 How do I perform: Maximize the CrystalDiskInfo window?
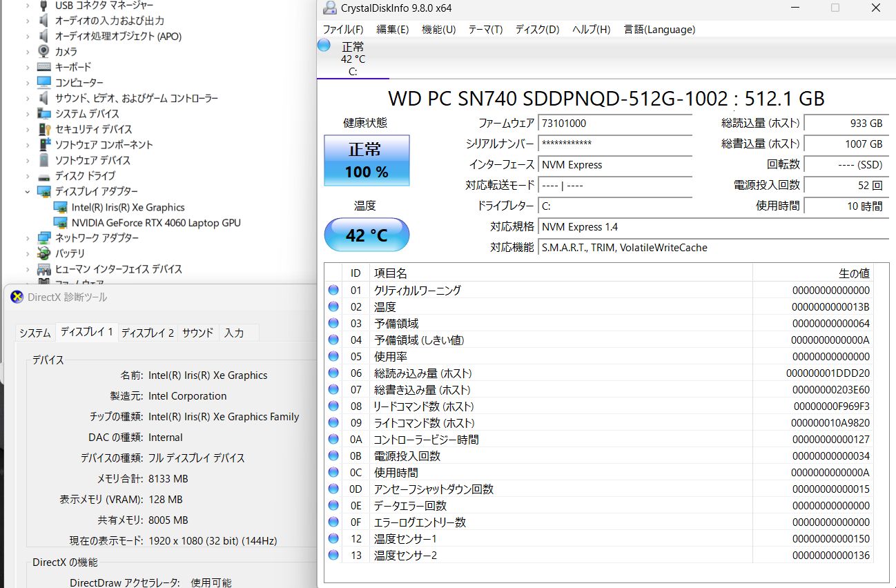click(835, 8)
